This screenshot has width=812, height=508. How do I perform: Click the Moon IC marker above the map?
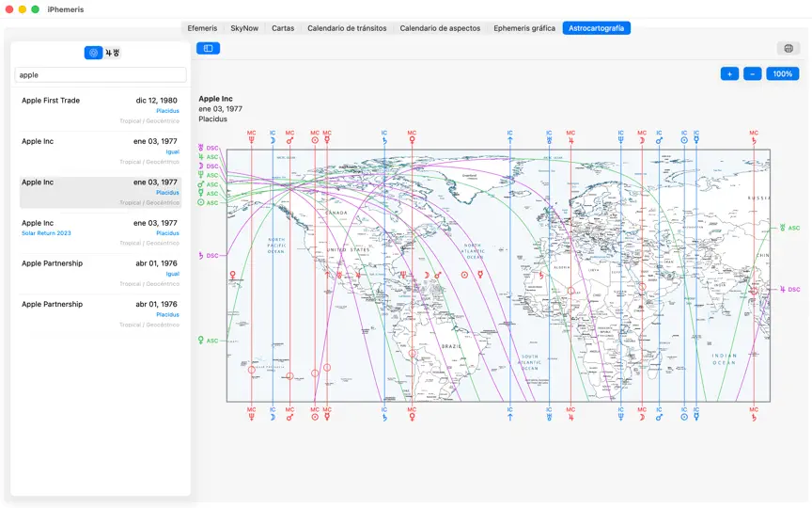pos(273,136)
